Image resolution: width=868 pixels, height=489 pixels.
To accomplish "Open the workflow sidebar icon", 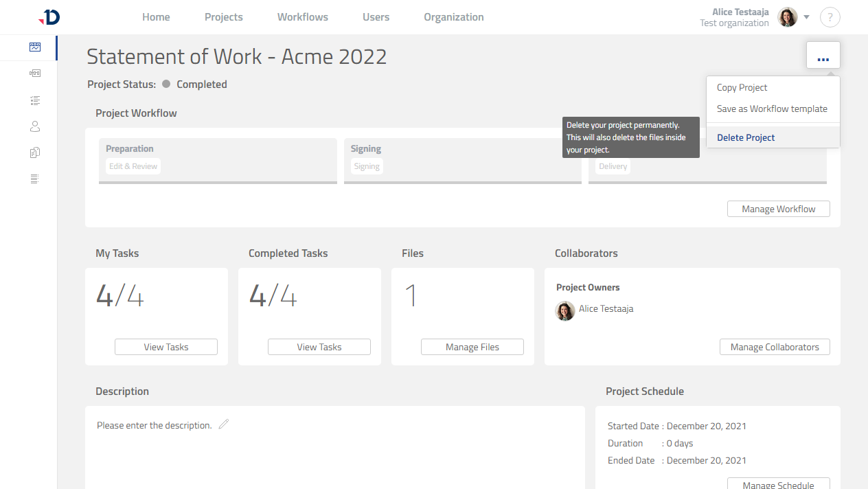I will [35, 73].
